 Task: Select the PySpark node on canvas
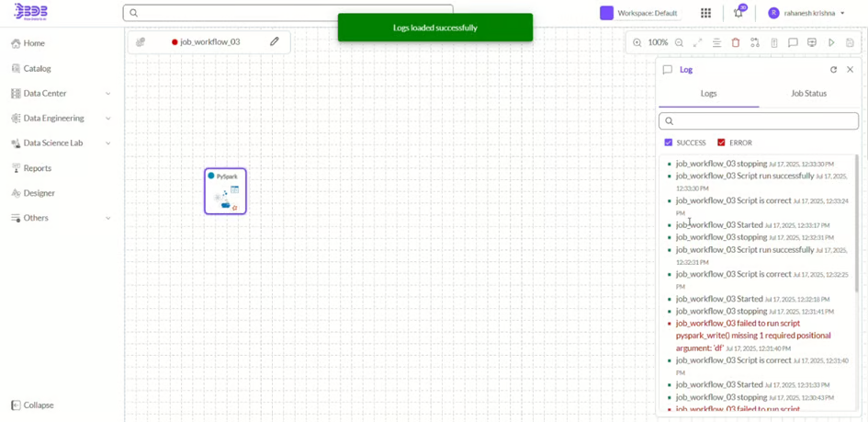225,191
